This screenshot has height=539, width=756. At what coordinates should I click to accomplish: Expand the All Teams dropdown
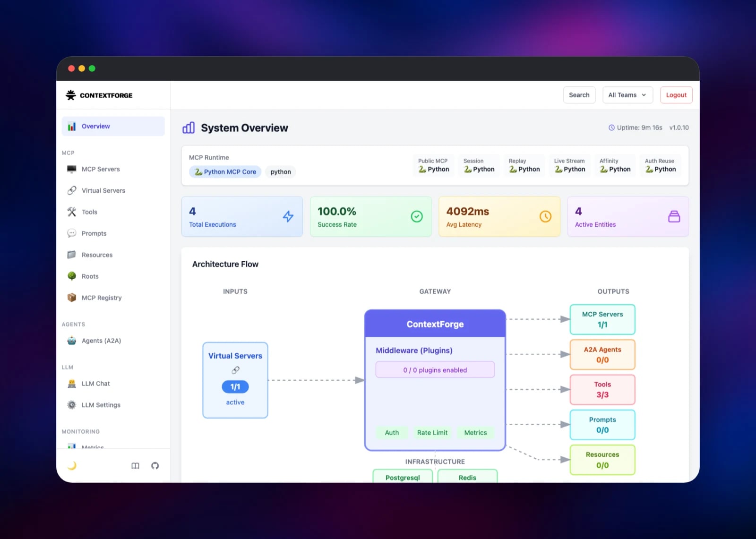[627, 95]
